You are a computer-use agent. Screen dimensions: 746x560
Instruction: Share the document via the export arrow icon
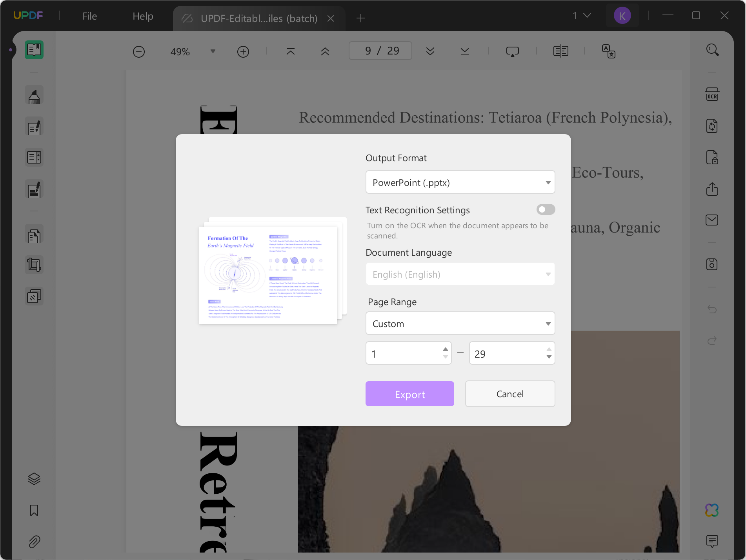pos(713,189)
